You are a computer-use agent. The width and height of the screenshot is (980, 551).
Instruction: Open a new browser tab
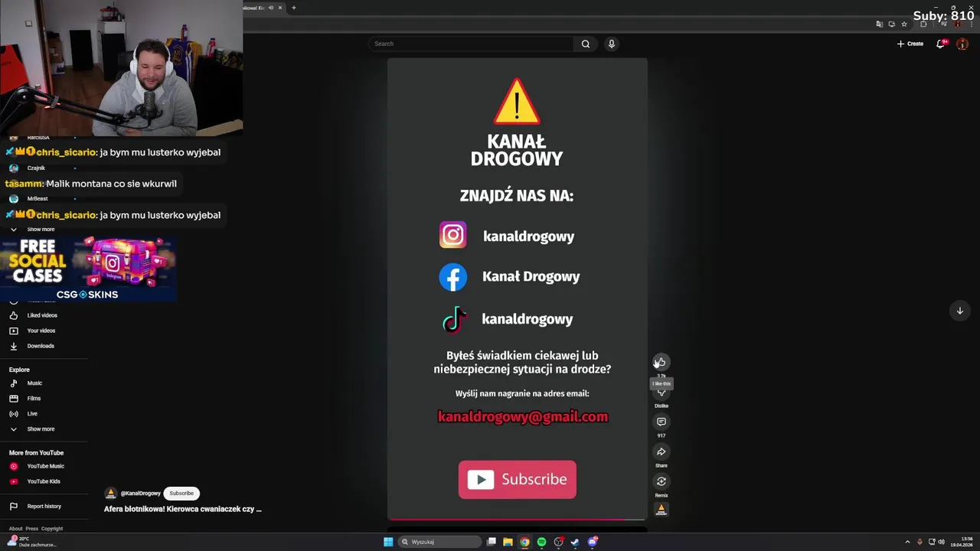293,8
